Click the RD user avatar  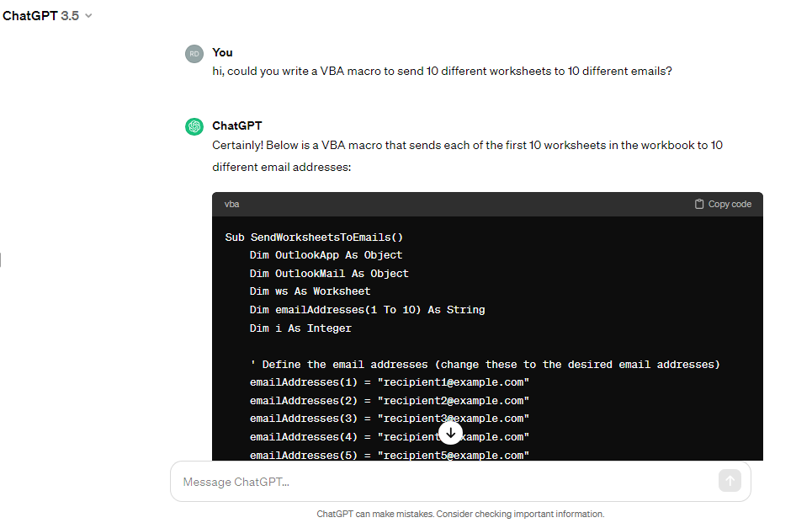(x=194, y=54)
